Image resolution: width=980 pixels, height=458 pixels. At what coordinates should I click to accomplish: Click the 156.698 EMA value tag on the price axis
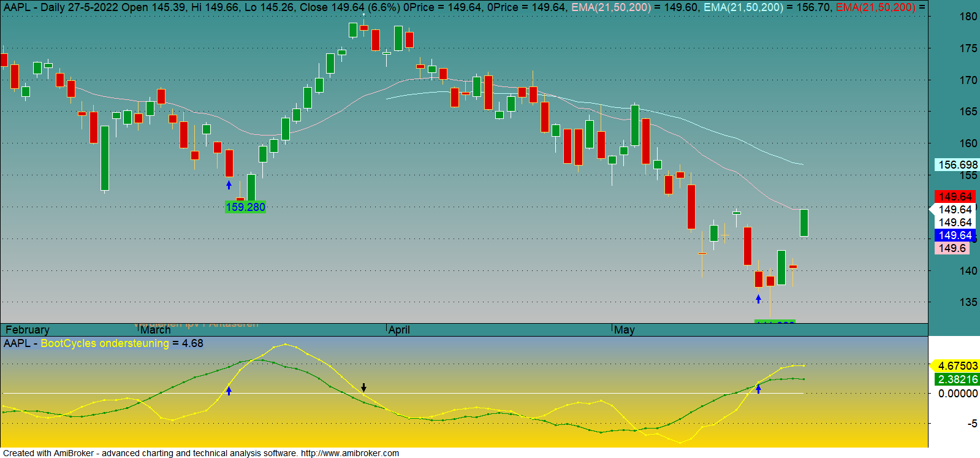click(x=957, y=164)
